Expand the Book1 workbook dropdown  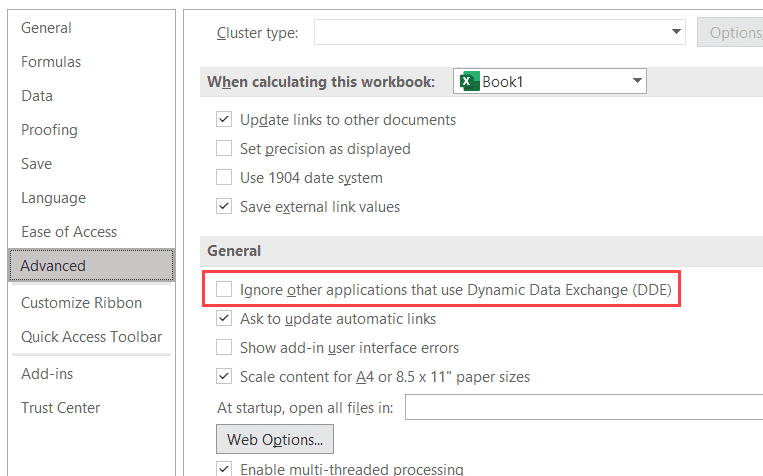(x=636, y=82)
